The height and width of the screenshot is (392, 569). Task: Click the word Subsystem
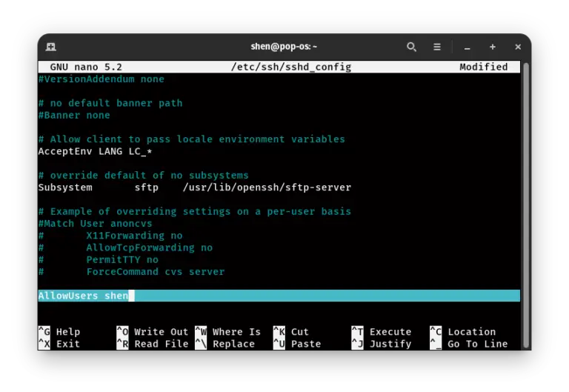(x=65, y=187)
